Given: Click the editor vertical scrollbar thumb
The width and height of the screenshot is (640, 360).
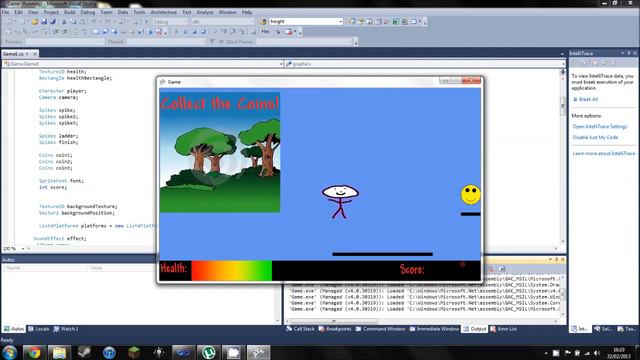Looking at the screenshot, I should pos(563,106).
